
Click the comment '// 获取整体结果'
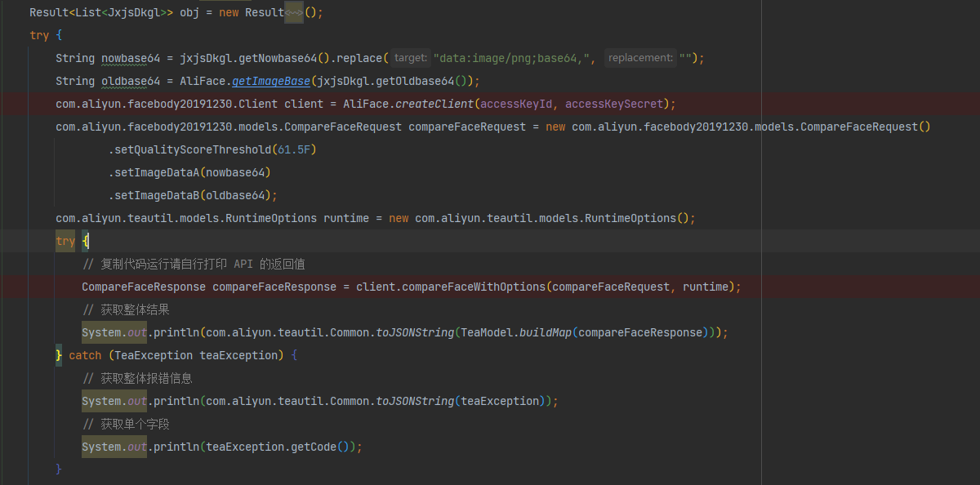126,309
